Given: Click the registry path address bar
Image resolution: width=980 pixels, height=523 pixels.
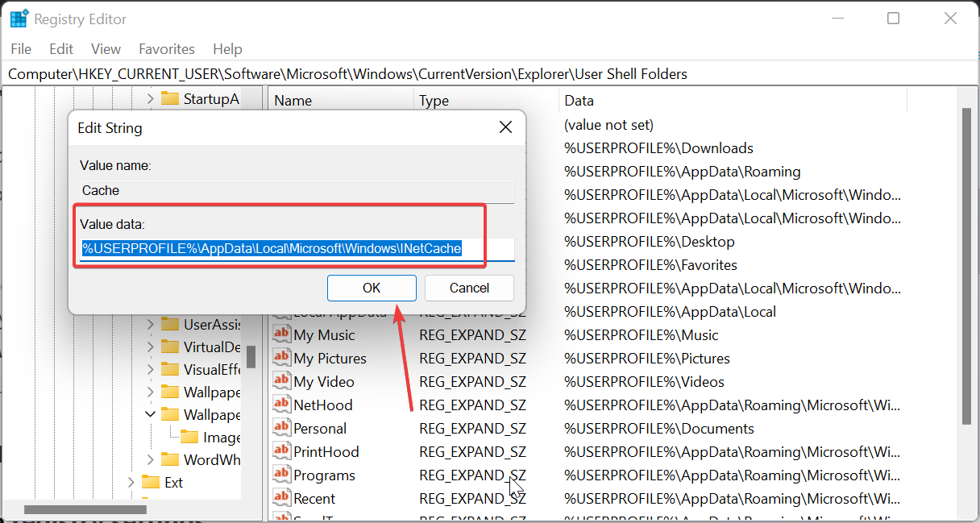Looking at the screenshot, I should pos(490,74).
